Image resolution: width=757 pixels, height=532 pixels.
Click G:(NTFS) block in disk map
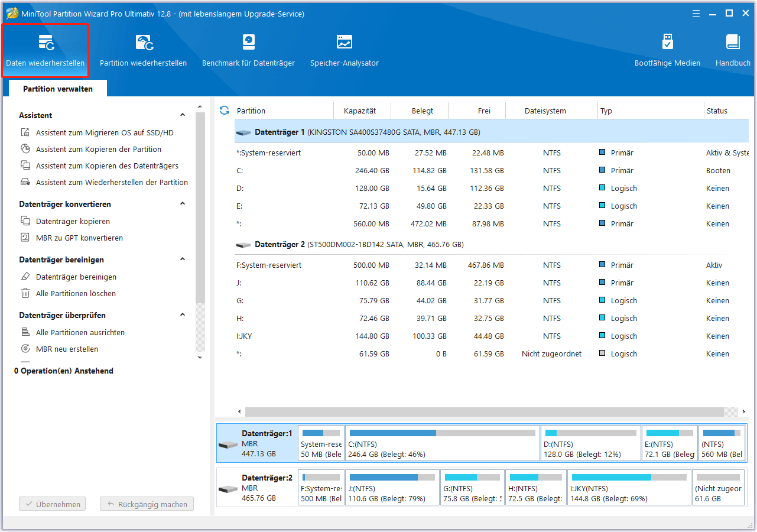pyautogui.click(x=472, y=488)
